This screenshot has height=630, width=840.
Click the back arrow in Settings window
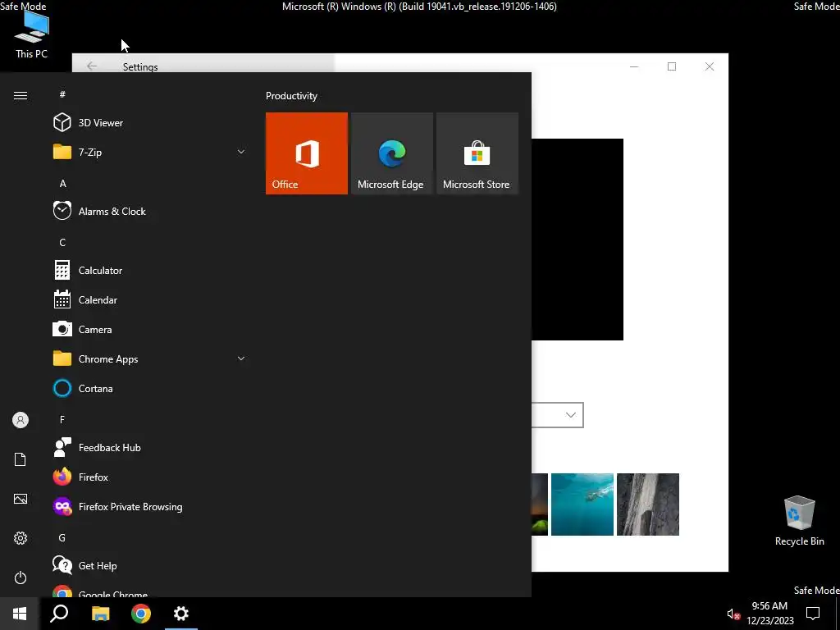click(92, 66)
